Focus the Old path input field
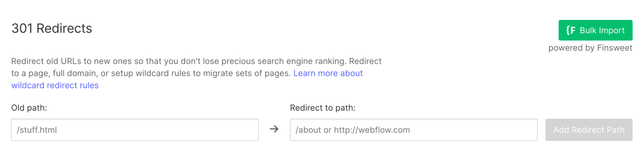The height and width of the screenshot is (163, 644). pos(135,130)
